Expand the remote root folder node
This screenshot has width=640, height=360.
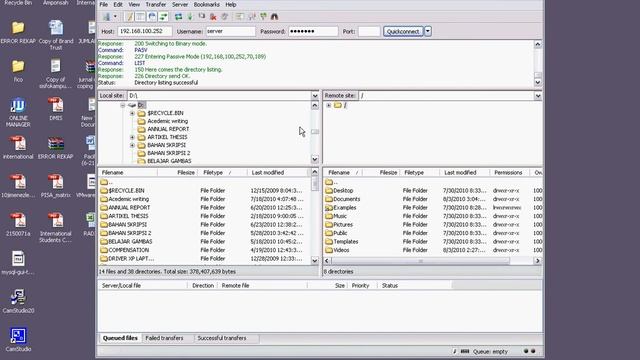point(329,105)
